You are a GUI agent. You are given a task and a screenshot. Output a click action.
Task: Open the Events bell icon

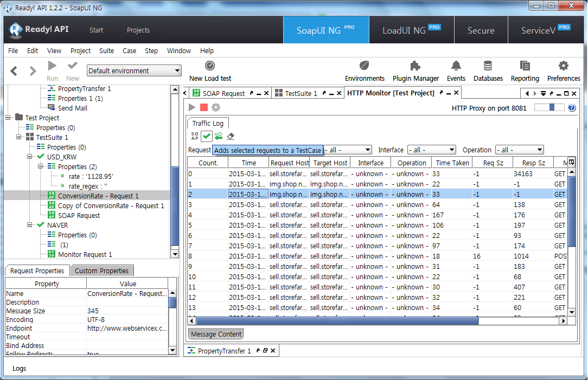pyautogui.click(x=456, y=71)
